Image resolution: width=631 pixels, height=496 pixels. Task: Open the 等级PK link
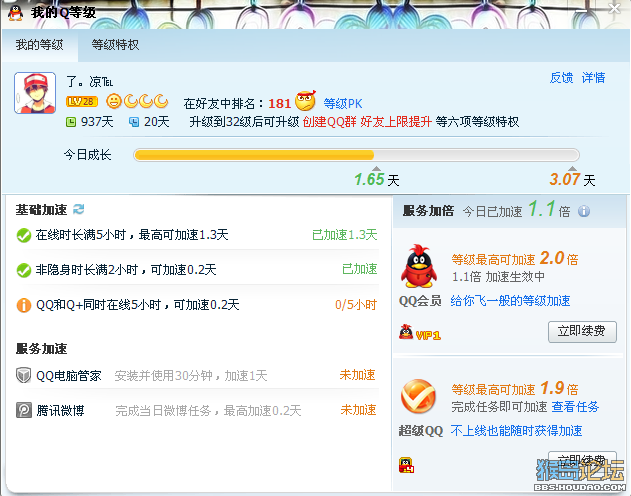pos(343,104)
